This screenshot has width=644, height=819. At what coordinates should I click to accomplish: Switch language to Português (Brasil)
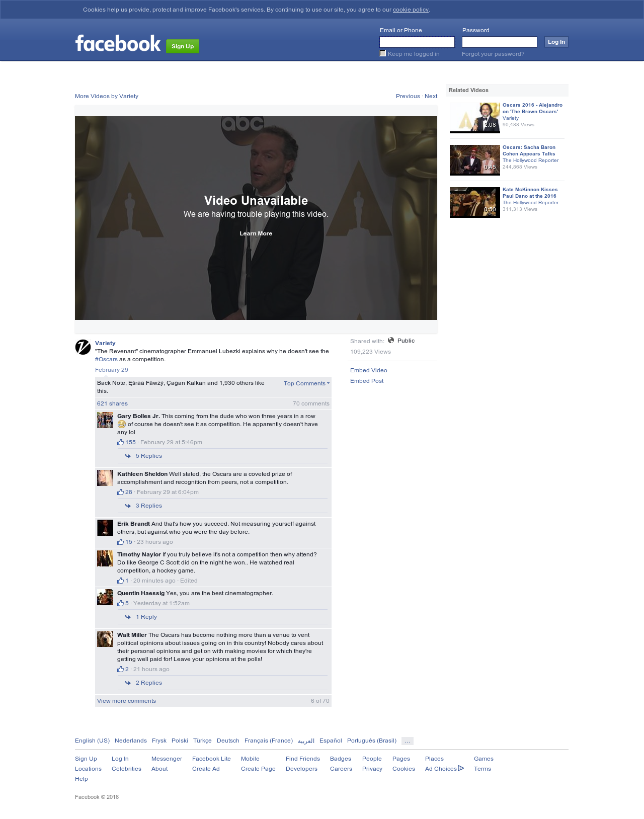(372, 741)
